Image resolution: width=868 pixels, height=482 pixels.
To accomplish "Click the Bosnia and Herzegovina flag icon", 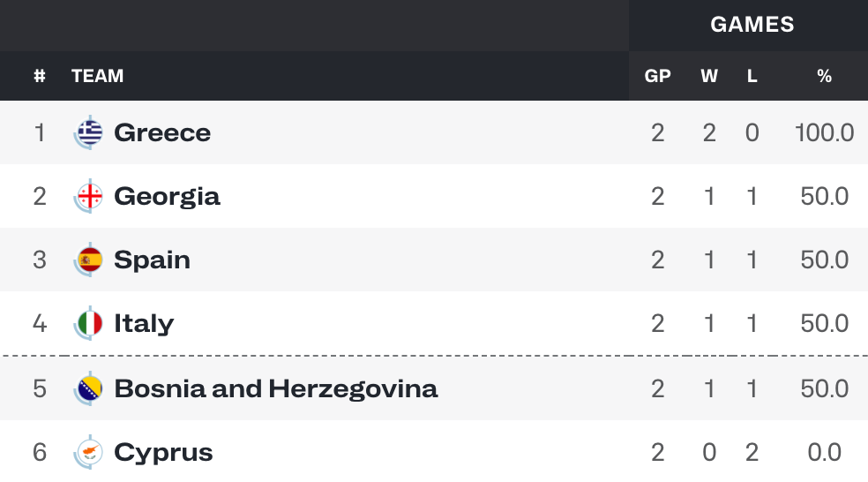I will (88, 389).
